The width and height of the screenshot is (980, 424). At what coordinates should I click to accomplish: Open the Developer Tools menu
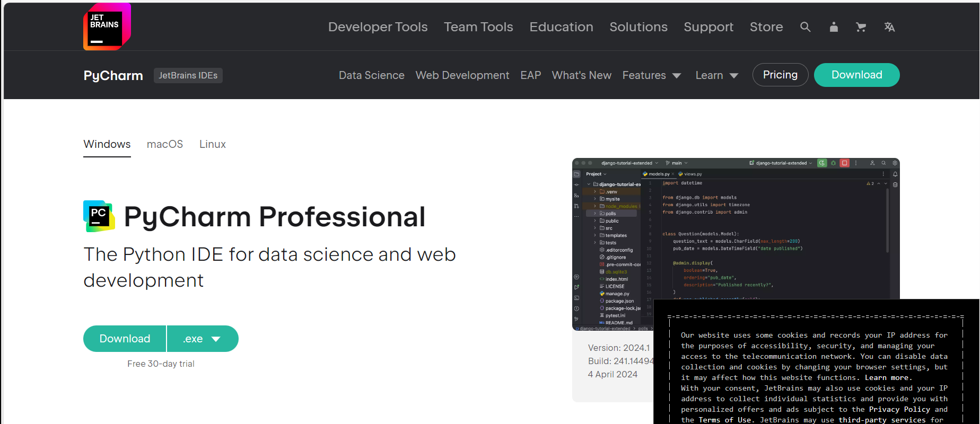pyautogui.click(x=378, y=27)
